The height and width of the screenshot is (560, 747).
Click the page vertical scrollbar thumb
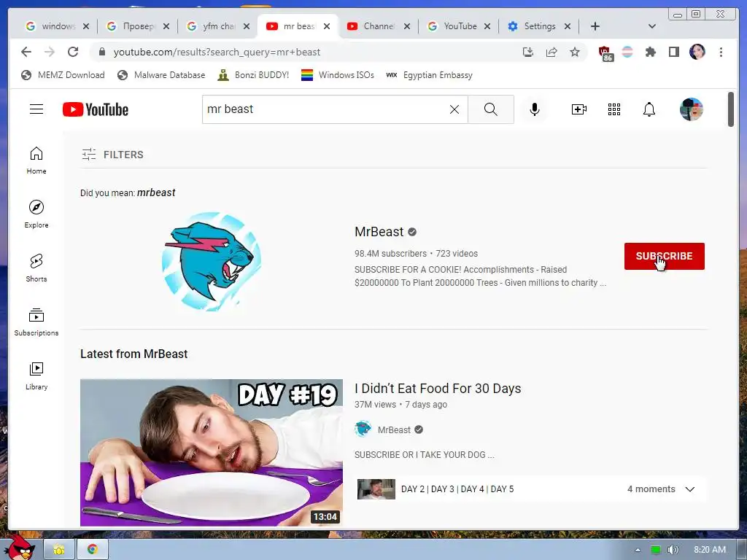[731, 109]
